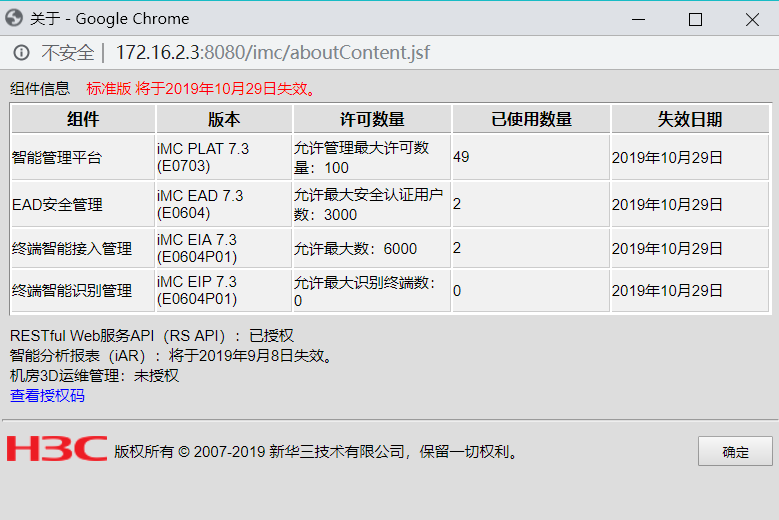Click used quantity 2 in 终端智能接入管理 row

(x=531, y=248)
